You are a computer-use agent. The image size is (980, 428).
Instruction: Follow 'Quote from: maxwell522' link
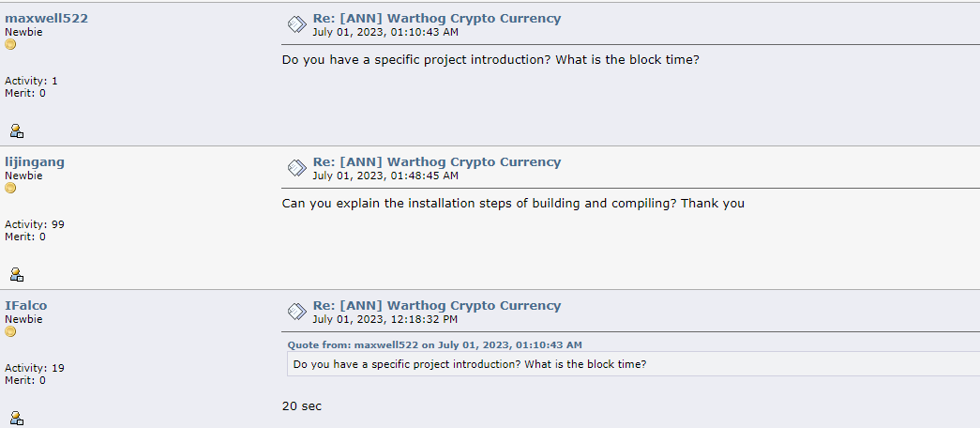[x=435, y=344]
